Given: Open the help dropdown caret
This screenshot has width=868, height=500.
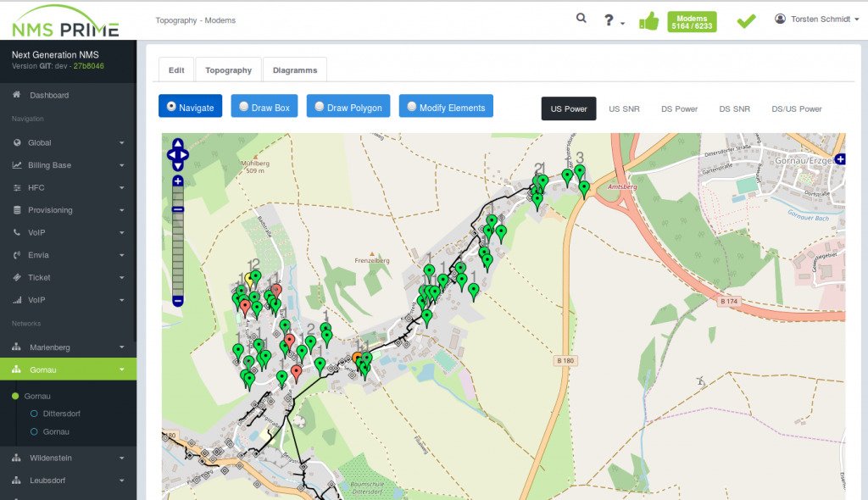Looking at the screenshot, I should tap(623, 23).
